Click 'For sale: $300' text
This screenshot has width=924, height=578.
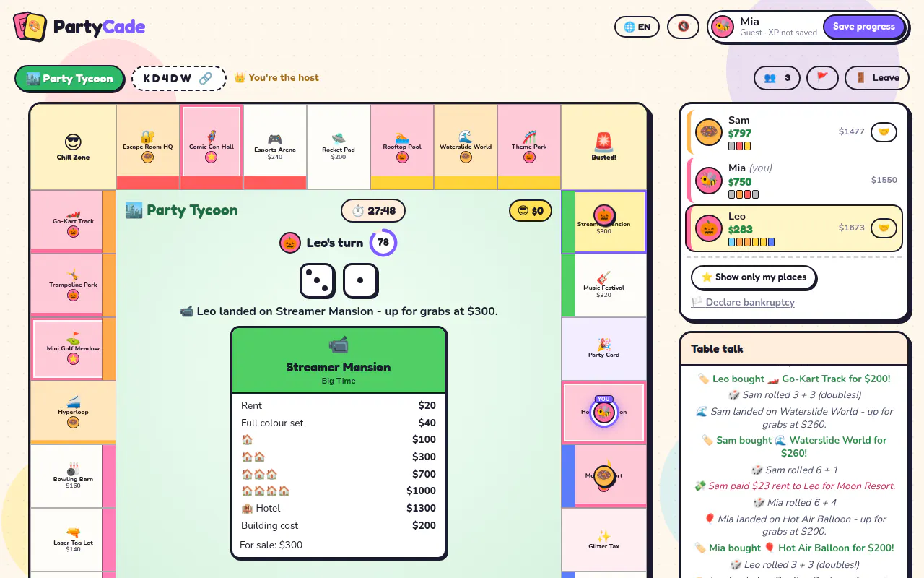pyautogui.click(x=271, y=545)
